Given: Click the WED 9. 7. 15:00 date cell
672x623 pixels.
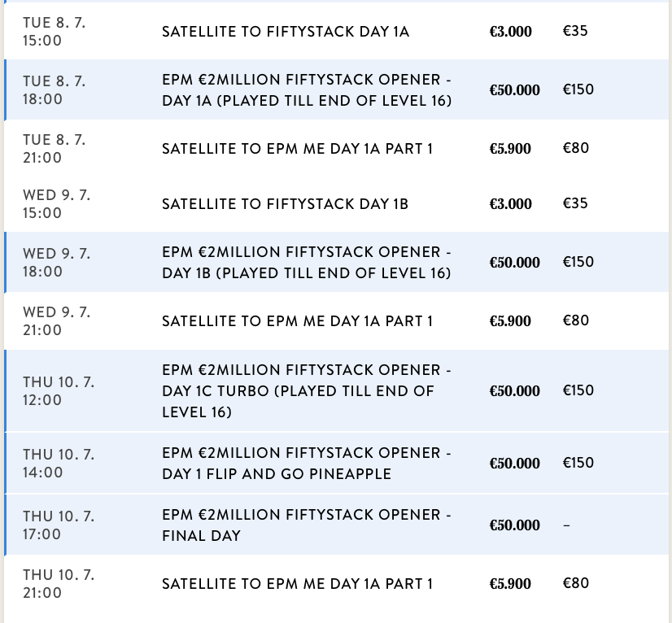Looking at the screenshot, I should pos(56,204).
